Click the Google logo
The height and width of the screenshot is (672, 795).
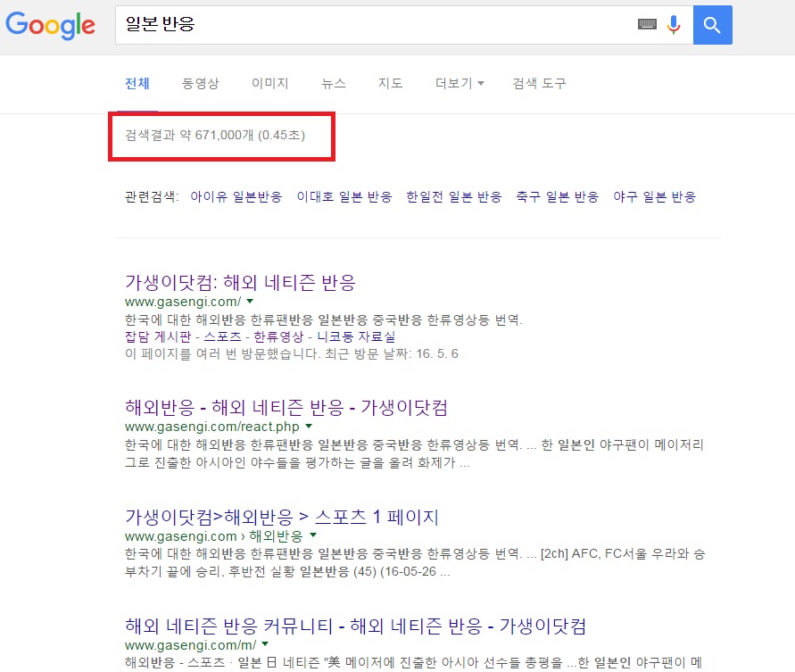pyautogui.click(x=50, y=25)
